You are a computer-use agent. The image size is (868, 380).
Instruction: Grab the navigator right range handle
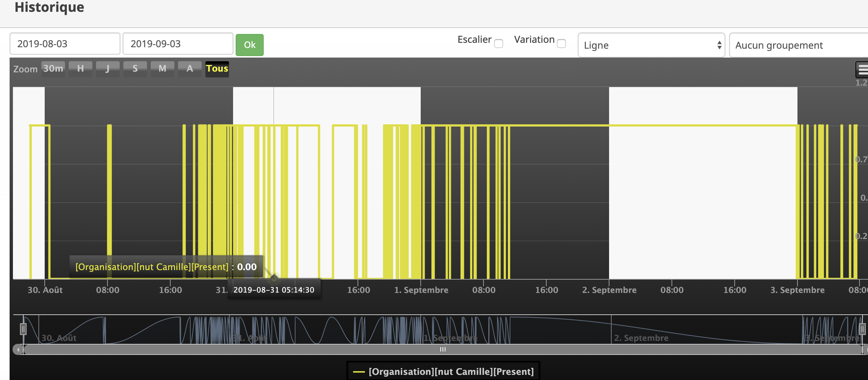tap(862, 329)
